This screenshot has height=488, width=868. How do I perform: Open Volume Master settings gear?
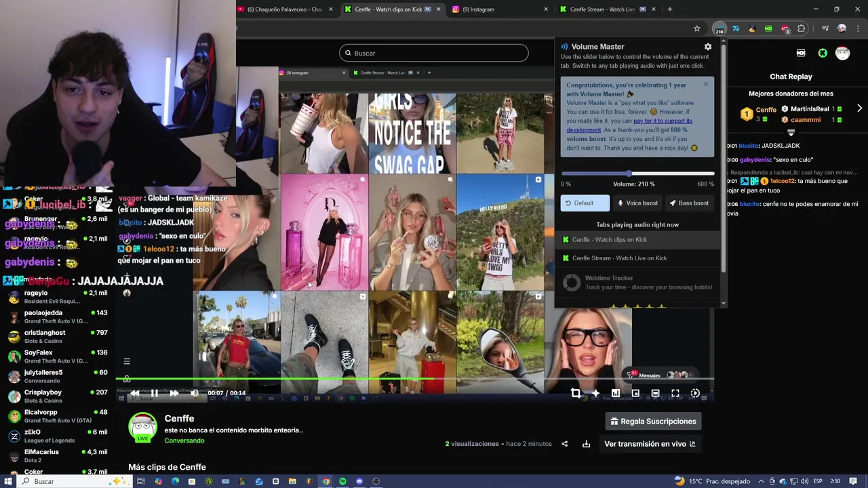(x=708, y=47)
